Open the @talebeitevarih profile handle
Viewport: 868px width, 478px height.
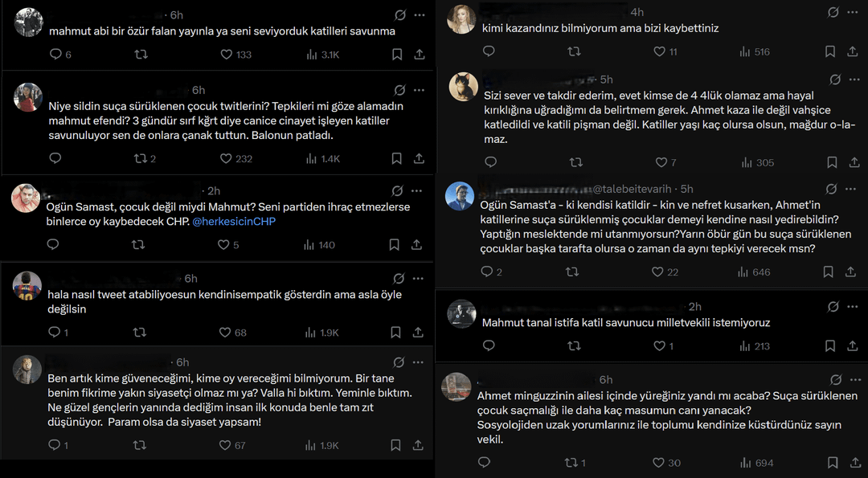tap(633, 190)
